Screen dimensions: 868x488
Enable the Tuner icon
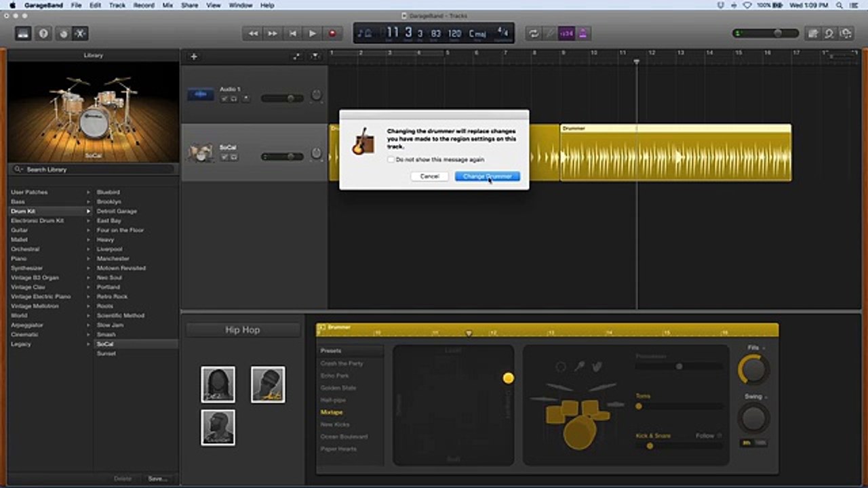(x=551, y=33)
